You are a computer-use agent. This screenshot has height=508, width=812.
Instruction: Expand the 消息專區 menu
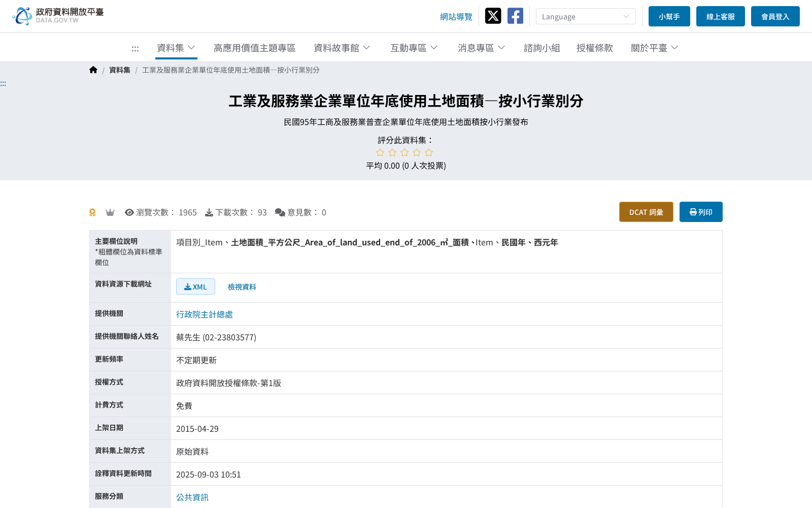coord(482,48)
